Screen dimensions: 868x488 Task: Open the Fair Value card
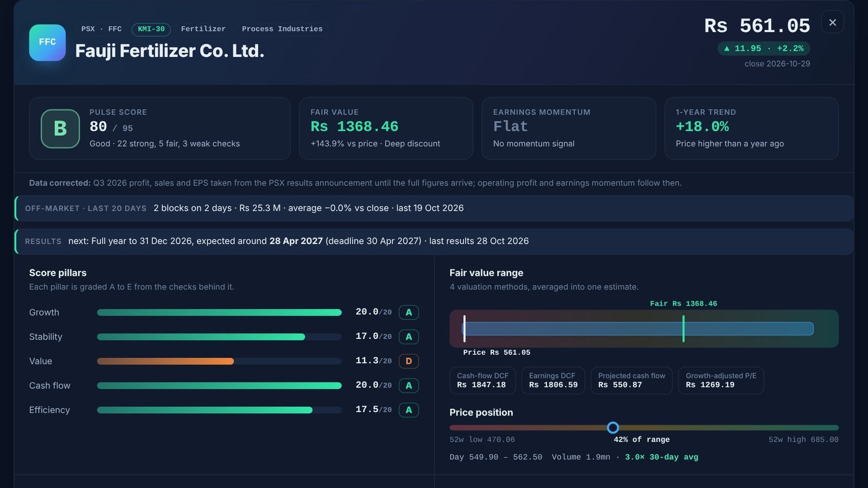[x=386, y=129]
